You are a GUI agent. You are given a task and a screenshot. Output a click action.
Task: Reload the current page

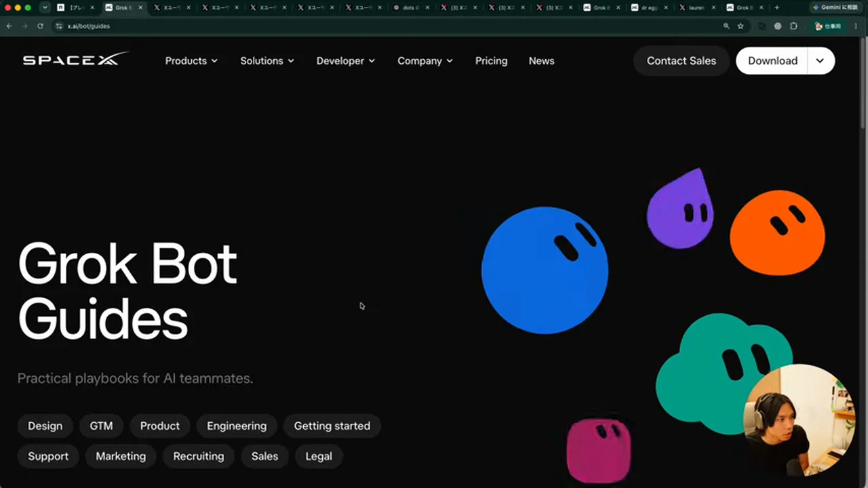(41, 26)
